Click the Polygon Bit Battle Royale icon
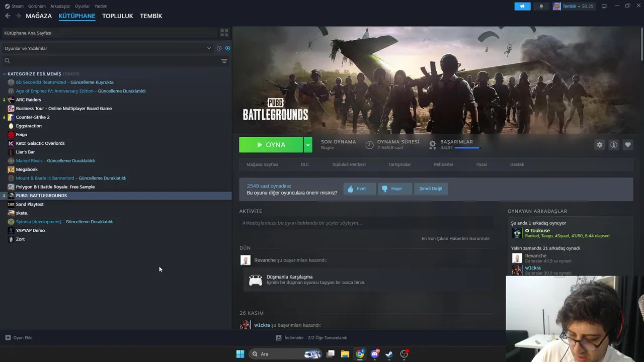The width and height of the screenshot is (644, 362). [11, 187]
